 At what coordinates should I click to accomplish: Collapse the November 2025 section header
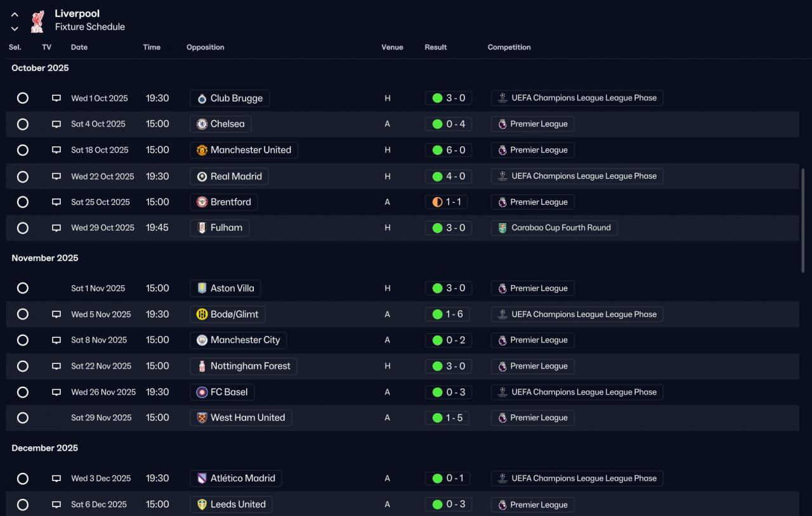click(x=45, y=258)
